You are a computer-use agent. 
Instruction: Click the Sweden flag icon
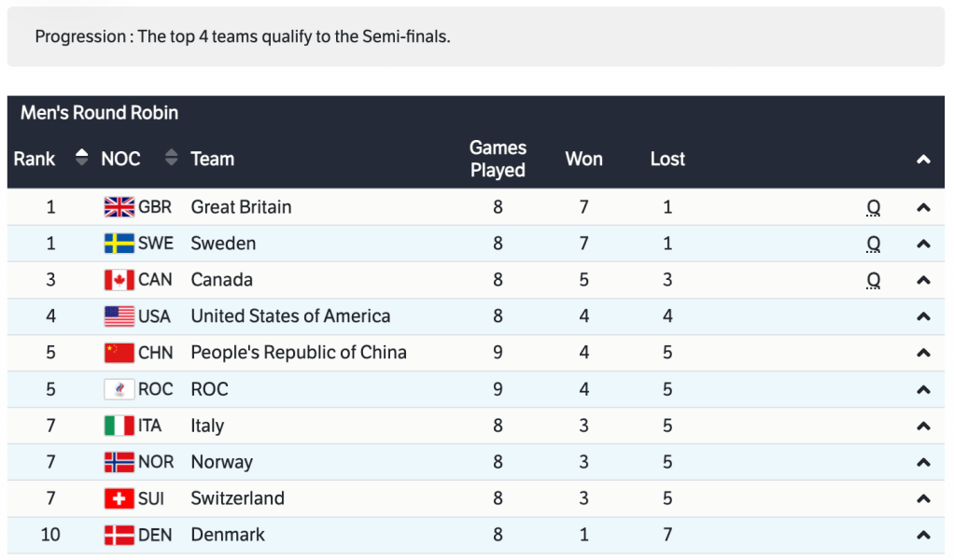pyautogui.click(x=119, y=244)
